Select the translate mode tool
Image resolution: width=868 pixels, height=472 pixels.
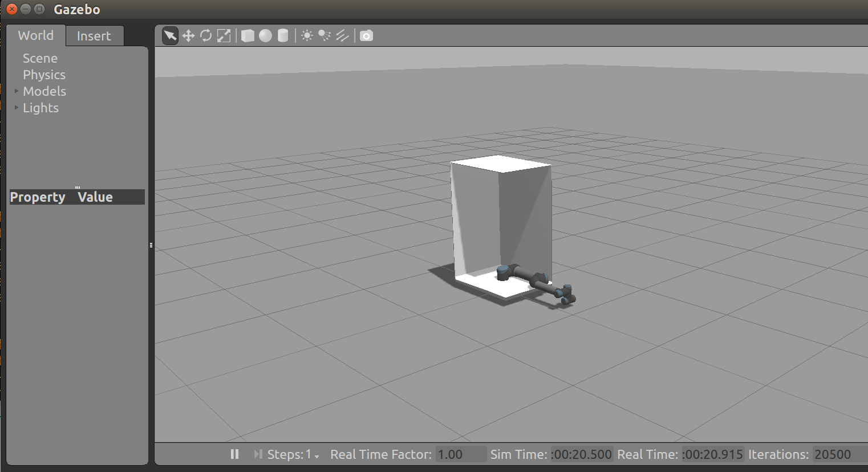(x=188, y=35)
